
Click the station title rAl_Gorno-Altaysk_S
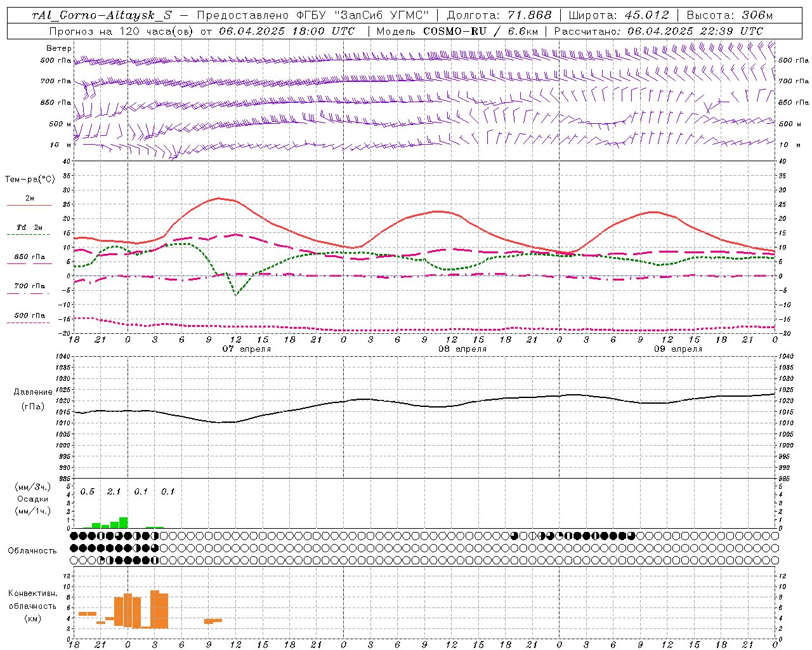(102, 15)
